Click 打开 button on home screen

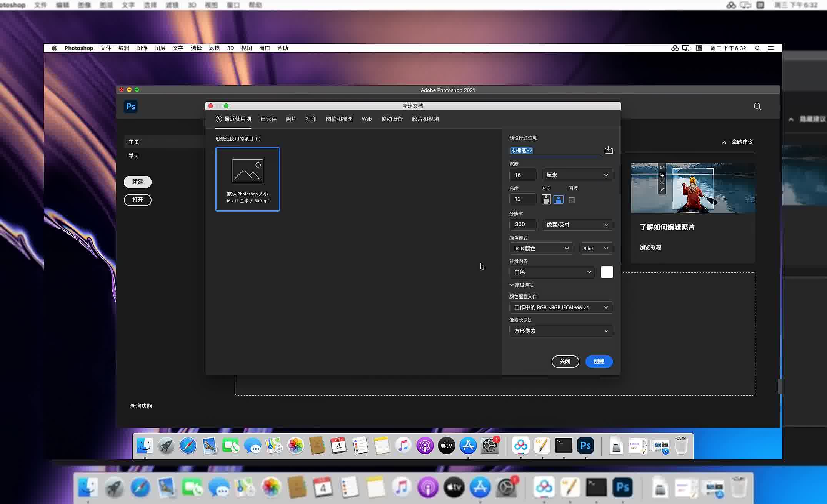pos(138,200)
